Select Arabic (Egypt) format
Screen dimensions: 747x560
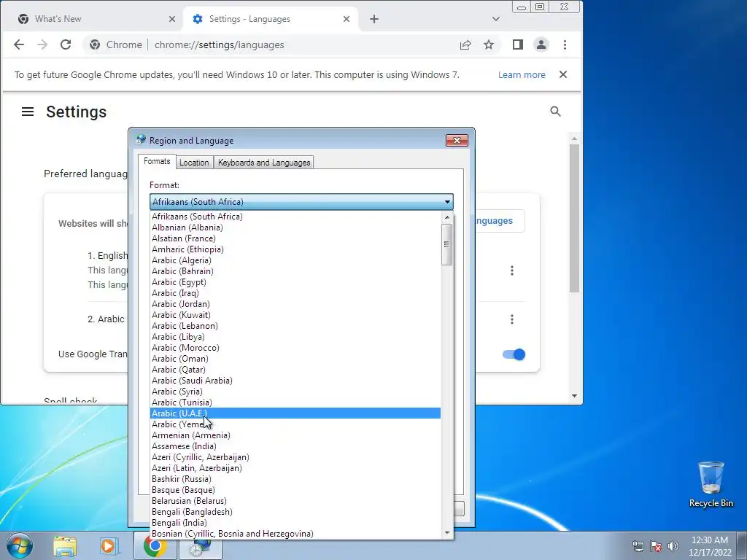(295, 282)
